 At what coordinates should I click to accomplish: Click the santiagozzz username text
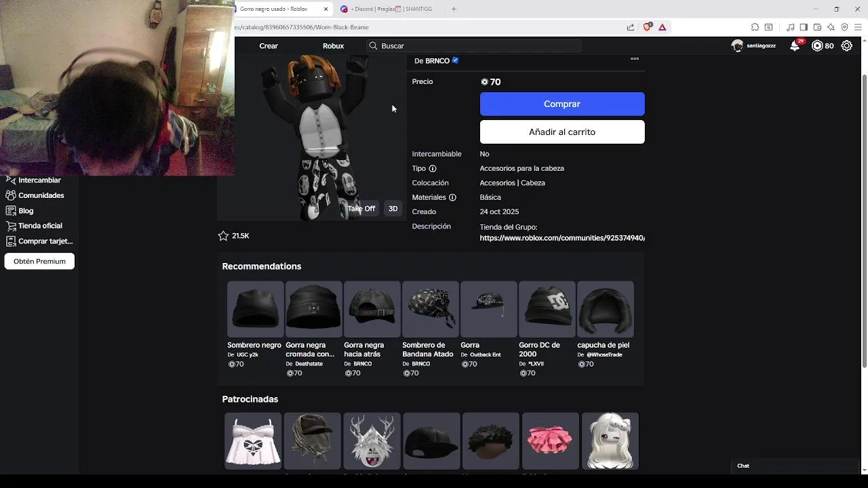[762, 46]
